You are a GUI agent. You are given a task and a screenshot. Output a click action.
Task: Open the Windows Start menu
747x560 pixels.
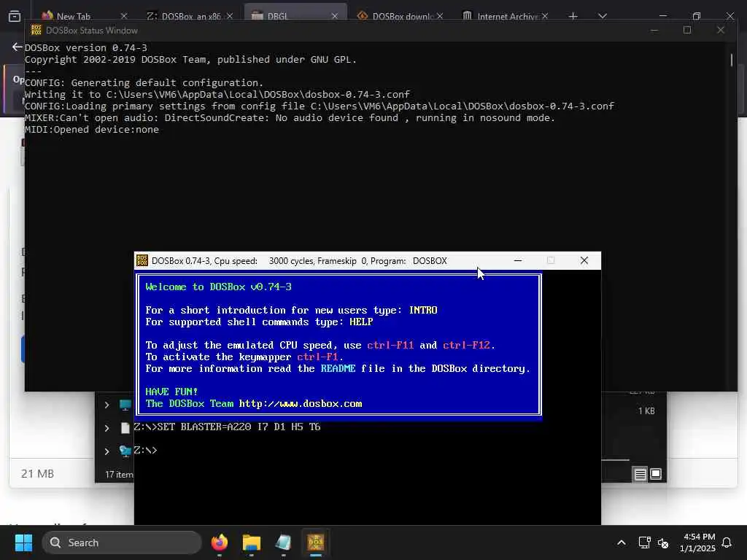pyautogui.click(x=23, y=542)
